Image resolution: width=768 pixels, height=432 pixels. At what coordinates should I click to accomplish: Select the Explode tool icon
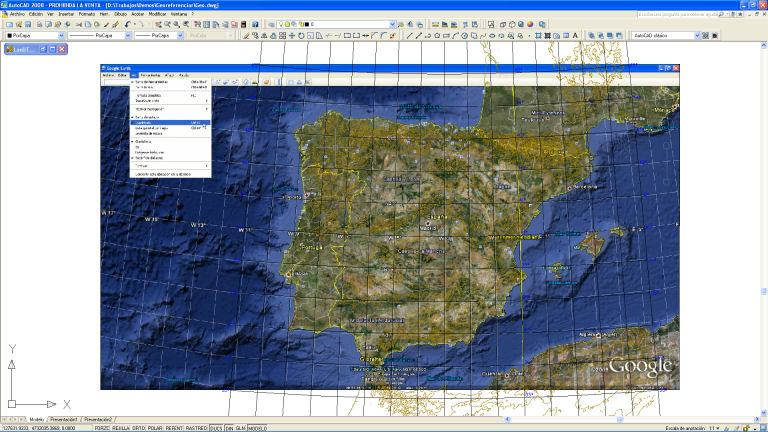(x=392, y=36)
